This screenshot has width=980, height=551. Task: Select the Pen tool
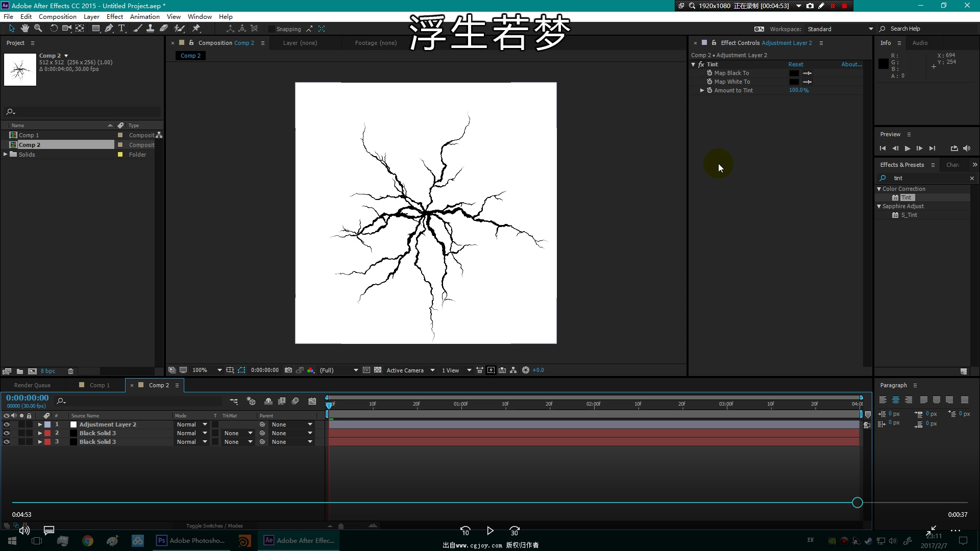pos(109,29)
